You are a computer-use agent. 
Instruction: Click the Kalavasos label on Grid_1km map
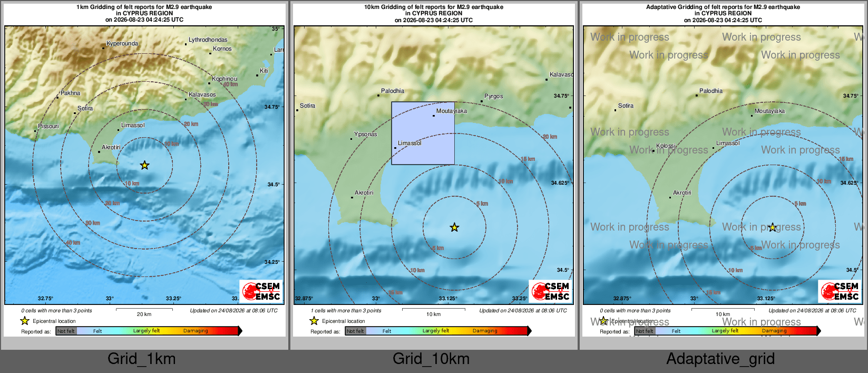click(202, 94)
